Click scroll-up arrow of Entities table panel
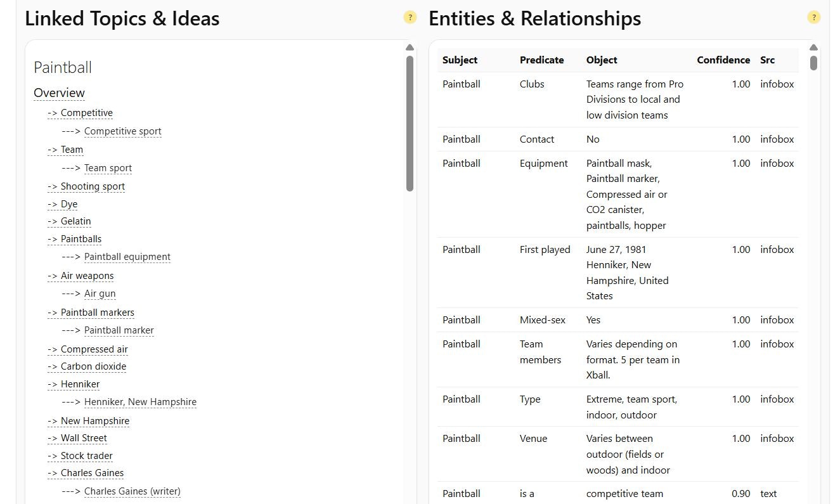The height and width of the screenshot is (504, 840). (813, 48)
